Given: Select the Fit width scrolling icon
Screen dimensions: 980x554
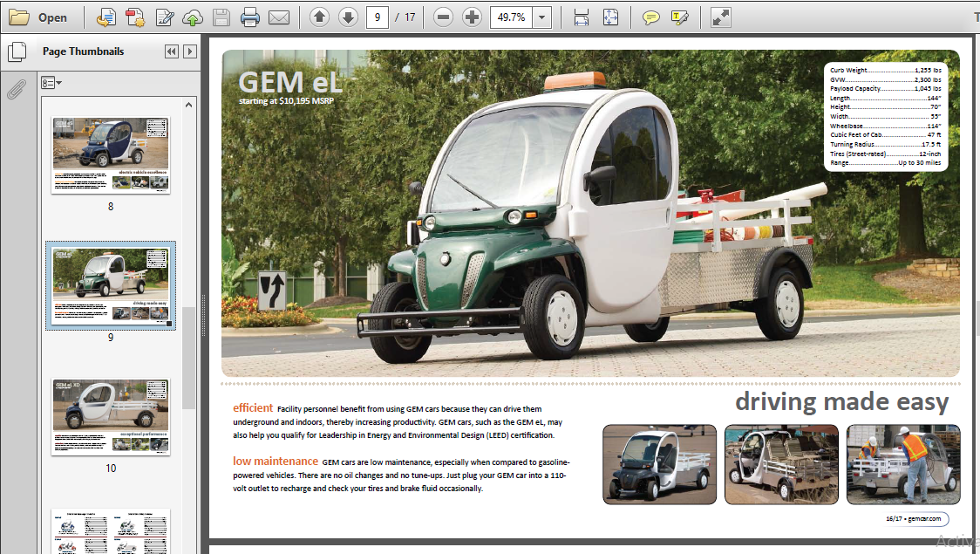Looking at the screenshot, I should coord(582,17).
